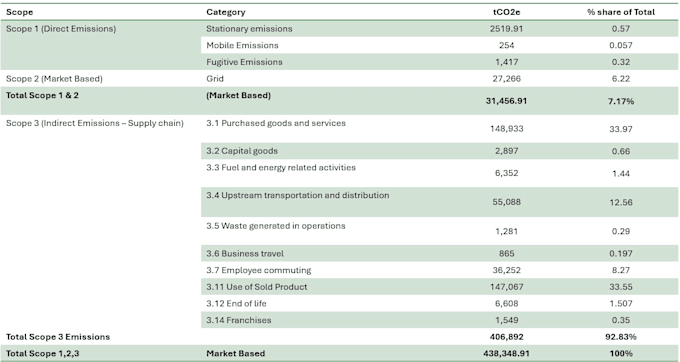Screen dimensions: 680x362
Task: Select '3.7 Employee commuting' cell
Action: 259,271
